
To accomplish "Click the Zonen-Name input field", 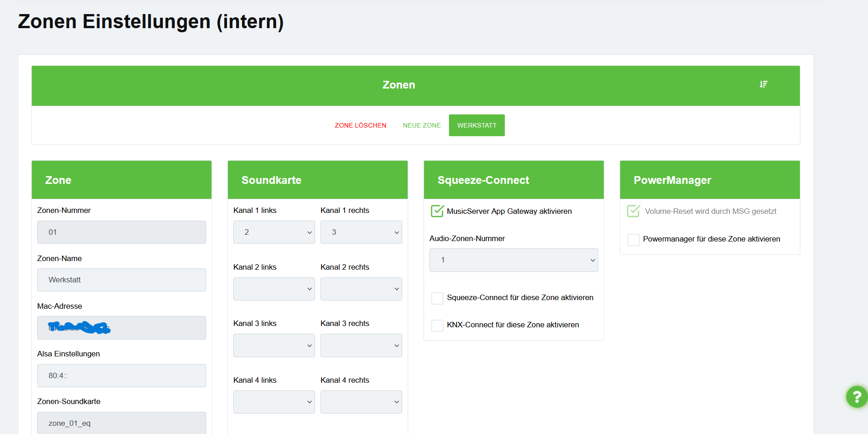I will [x=121, y=280].
